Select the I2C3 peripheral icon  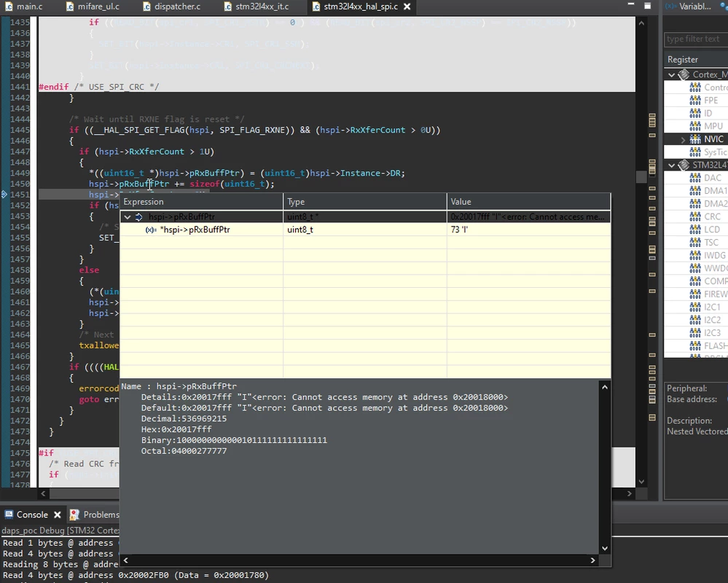pos(695,333)
